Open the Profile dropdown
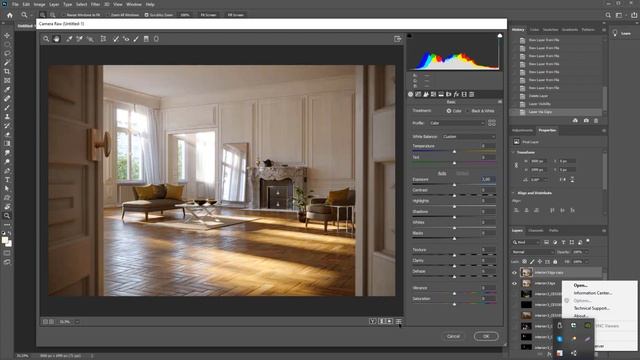The width and height of the screenshot is (640, 360). 456,123
